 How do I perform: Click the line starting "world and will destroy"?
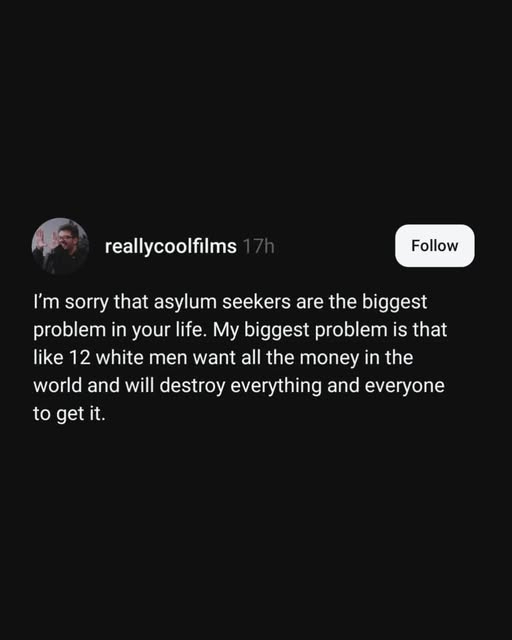[239, 386]
